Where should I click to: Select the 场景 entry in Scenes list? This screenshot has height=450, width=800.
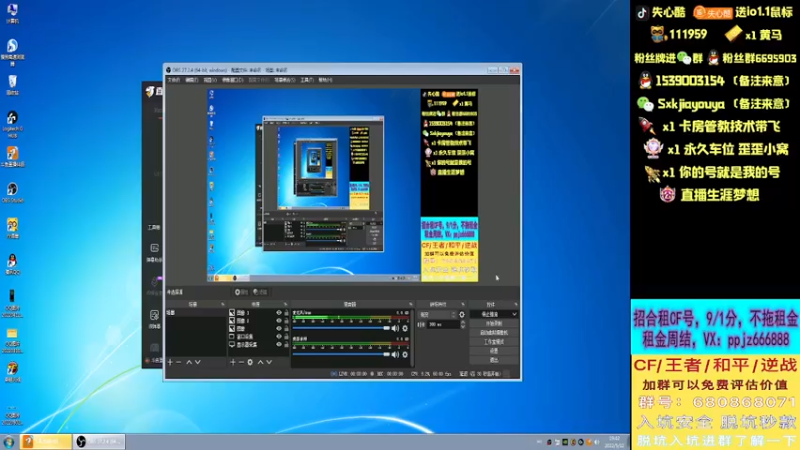[x=196, y=313]
